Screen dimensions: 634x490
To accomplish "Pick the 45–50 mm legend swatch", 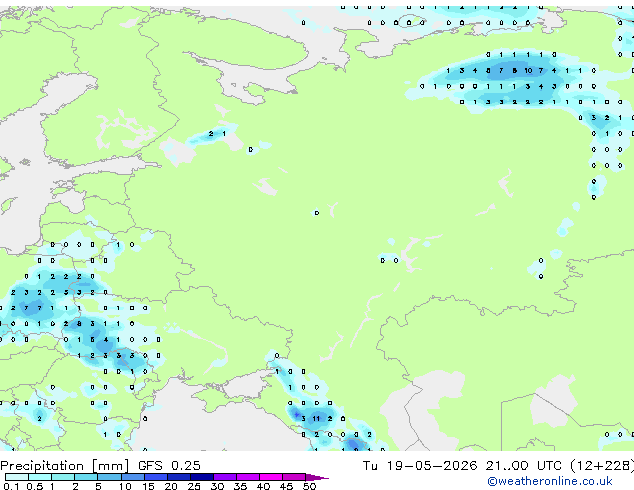I will point(294,477).
